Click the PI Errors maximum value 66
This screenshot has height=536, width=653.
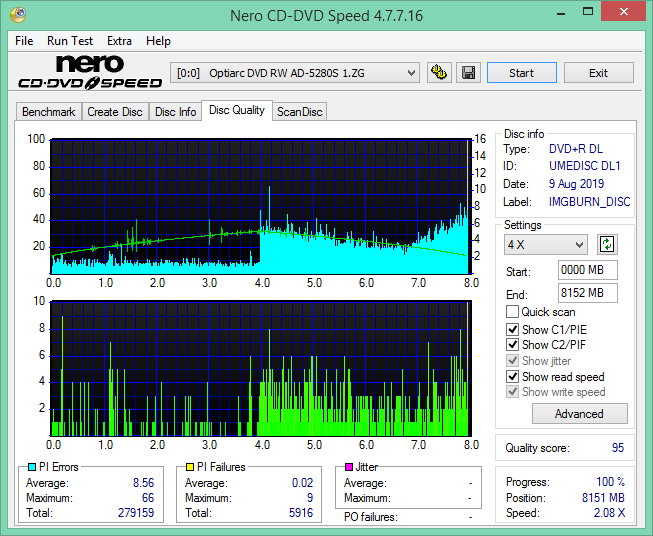tap(148, 498)
